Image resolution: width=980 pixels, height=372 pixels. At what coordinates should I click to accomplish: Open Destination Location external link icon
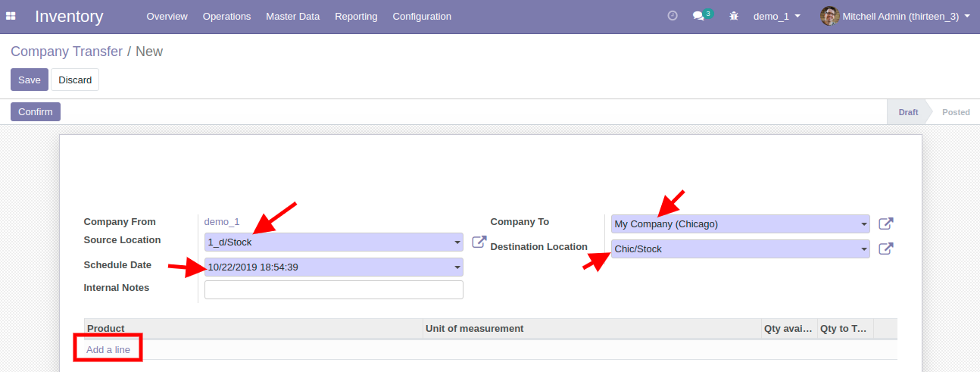[x=885, y=249]
